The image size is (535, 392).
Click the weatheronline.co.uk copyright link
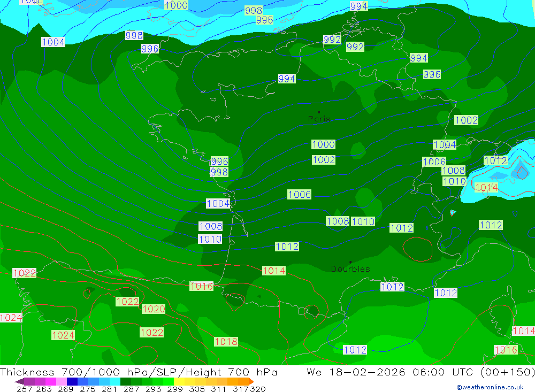[490, 387]
